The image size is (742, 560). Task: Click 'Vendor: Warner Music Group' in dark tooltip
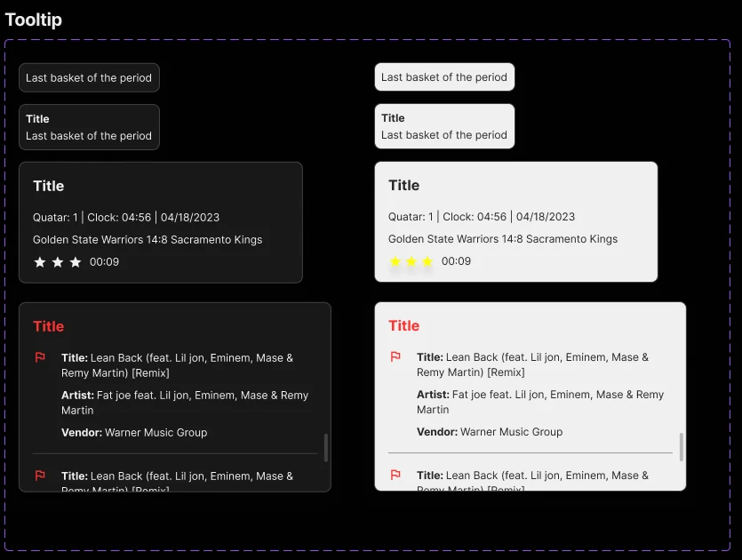tap(134, 432)
